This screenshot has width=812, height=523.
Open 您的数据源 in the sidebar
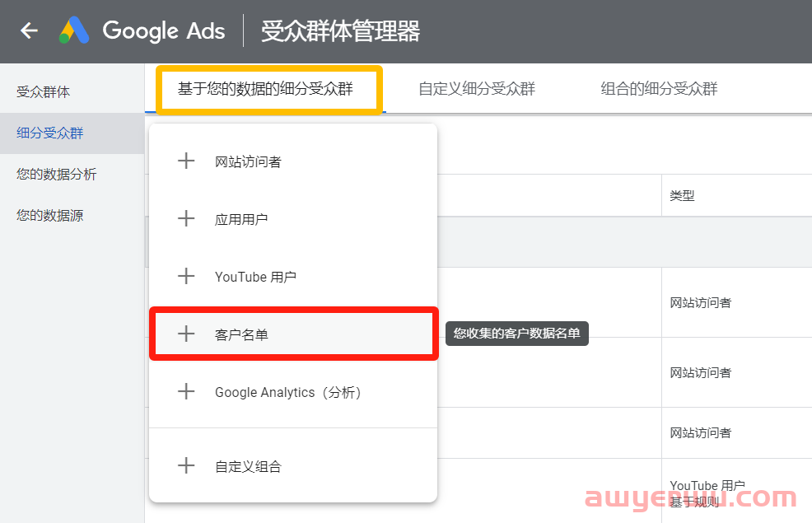(72, 215)
